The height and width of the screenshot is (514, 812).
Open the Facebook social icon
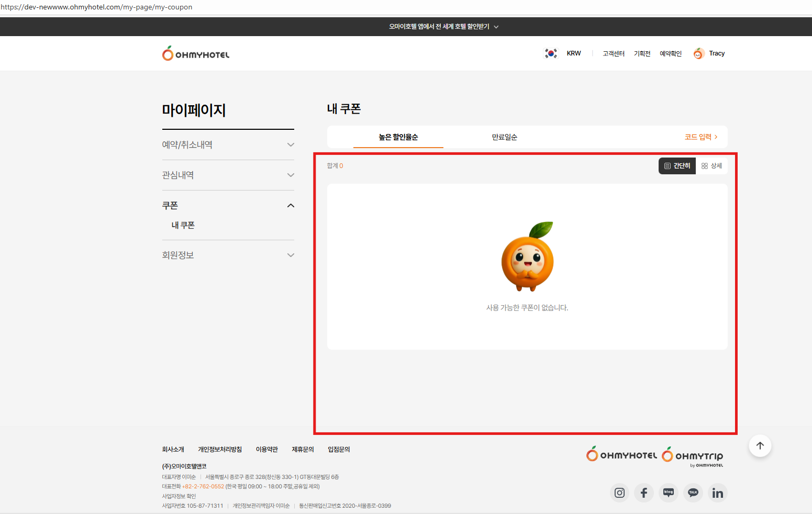[x=644, y=493]
